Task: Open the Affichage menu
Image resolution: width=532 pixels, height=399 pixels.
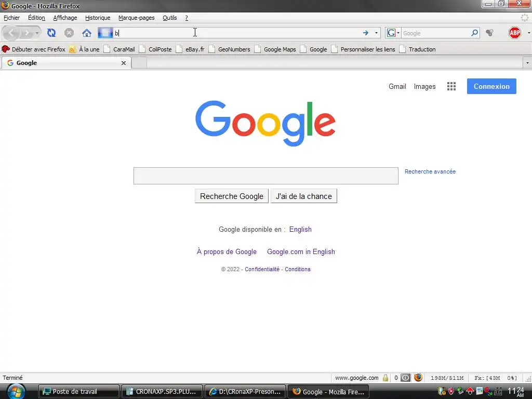Action: [65, 18]
